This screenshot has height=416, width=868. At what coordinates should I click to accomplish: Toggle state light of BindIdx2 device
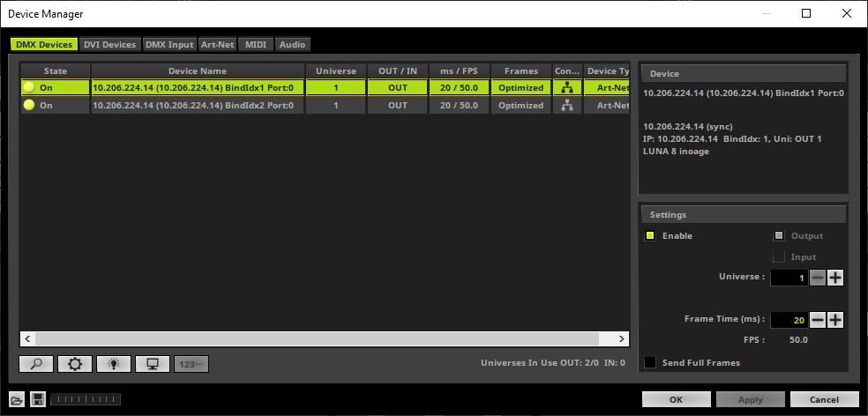tap(29, 105)
